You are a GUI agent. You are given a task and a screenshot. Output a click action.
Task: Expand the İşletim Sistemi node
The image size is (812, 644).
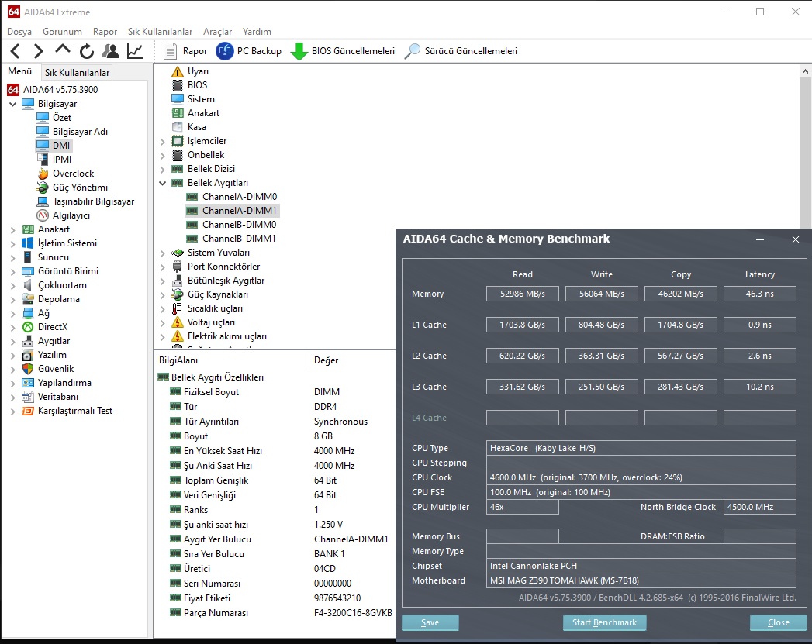click(13, 243)
